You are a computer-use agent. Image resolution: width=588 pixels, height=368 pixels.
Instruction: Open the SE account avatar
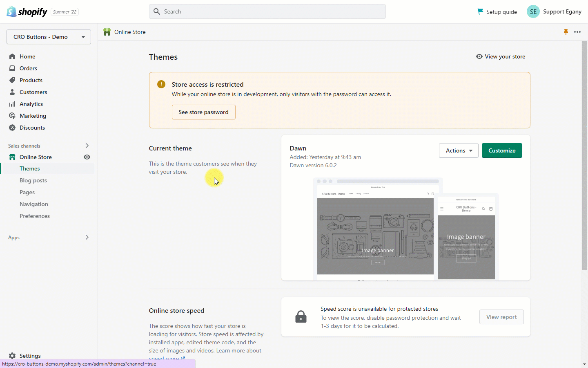pos(533,11)
